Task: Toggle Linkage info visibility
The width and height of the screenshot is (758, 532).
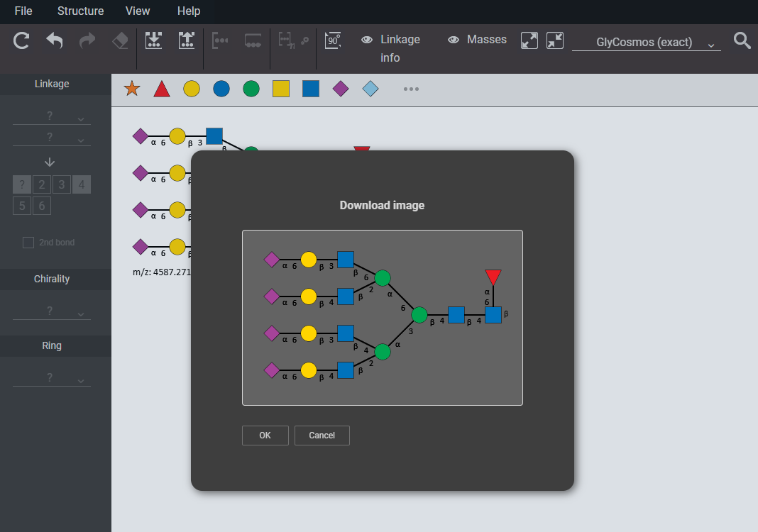Action: [x=391, y=48]
